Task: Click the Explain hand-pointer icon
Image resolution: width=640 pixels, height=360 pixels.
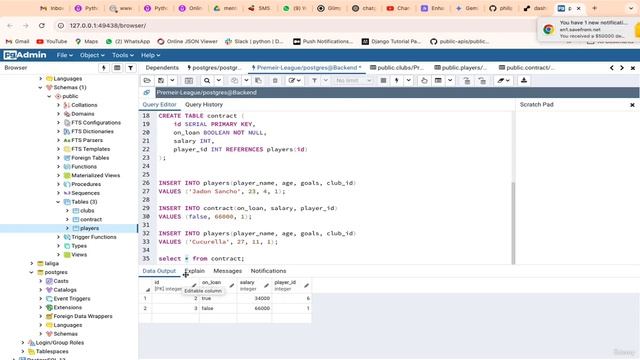Action: [x=424, y=80]
